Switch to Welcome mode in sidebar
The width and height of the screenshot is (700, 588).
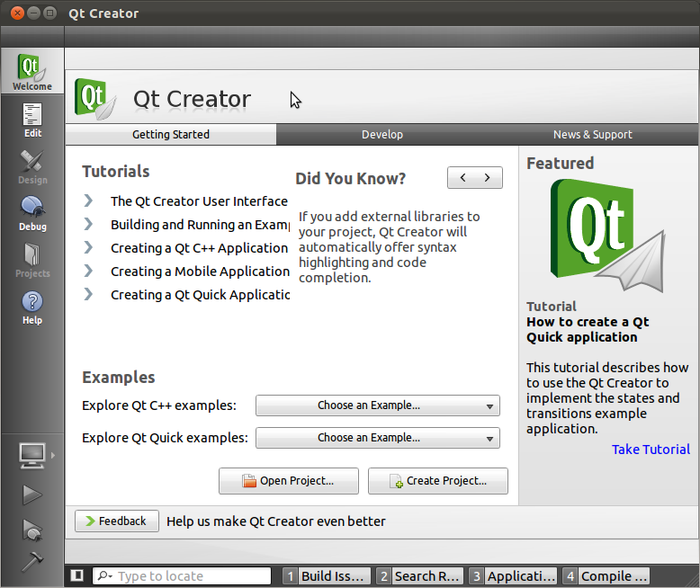32,71
